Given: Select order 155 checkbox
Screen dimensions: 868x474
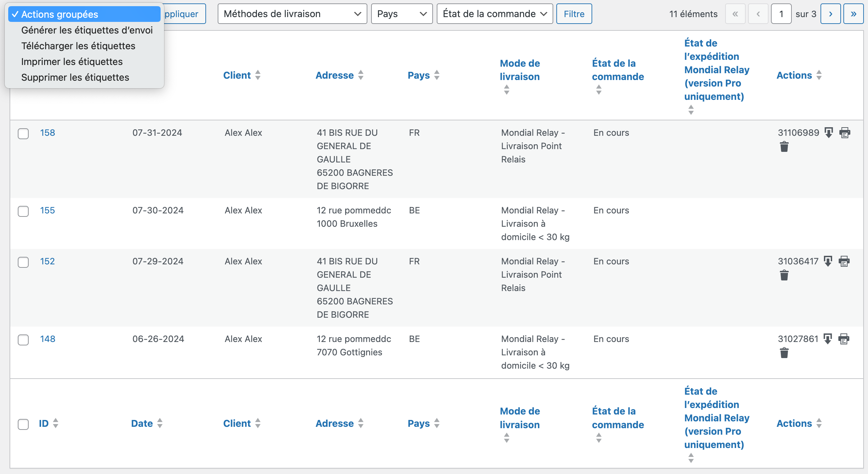Looking at the screenshot, I should tap(23, 211).
